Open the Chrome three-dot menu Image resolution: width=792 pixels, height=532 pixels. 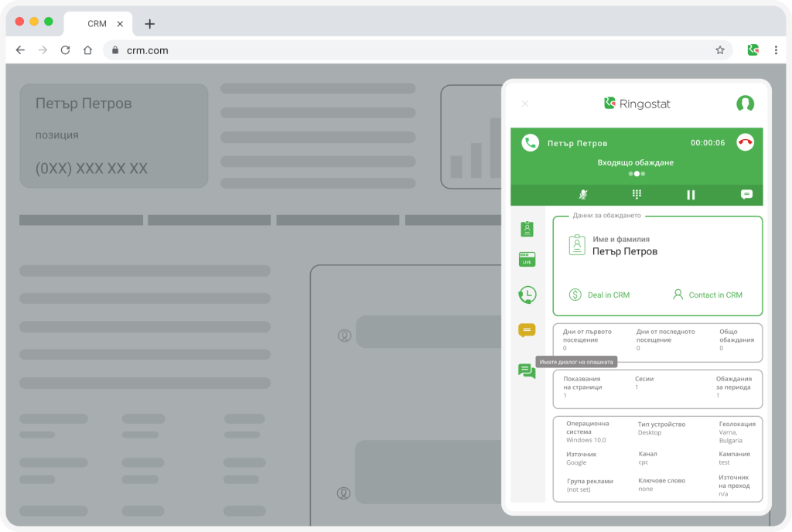(x=776, y=50)
